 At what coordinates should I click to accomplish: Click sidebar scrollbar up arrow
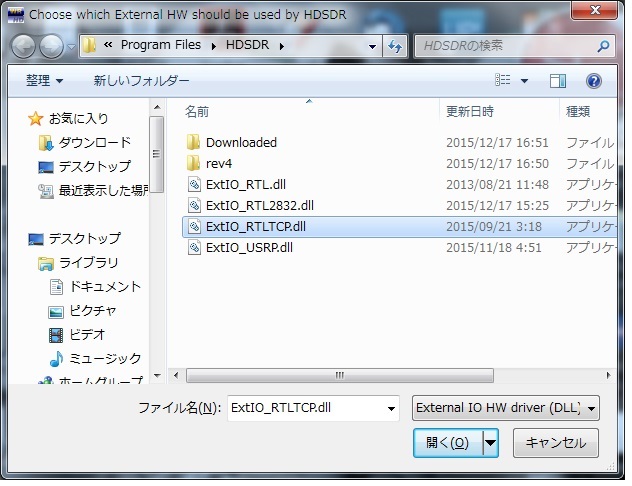coord(157,107)
